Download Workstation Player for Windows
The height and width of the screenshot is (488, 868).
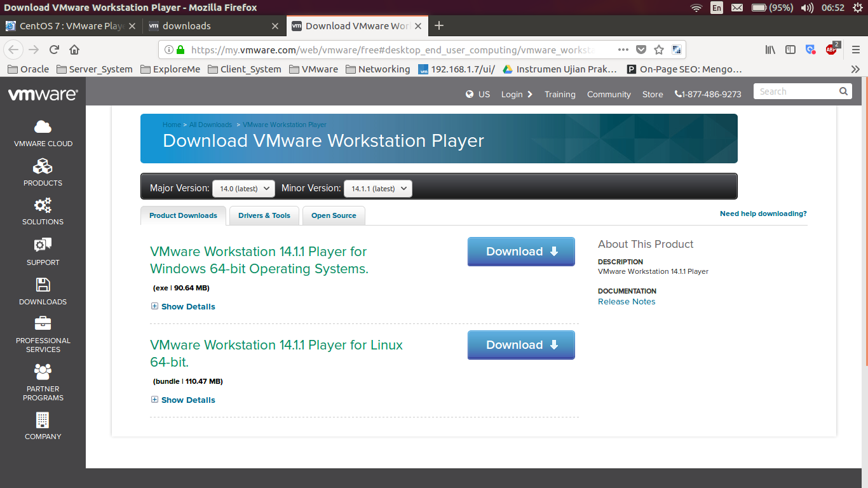tap(521, 252)
